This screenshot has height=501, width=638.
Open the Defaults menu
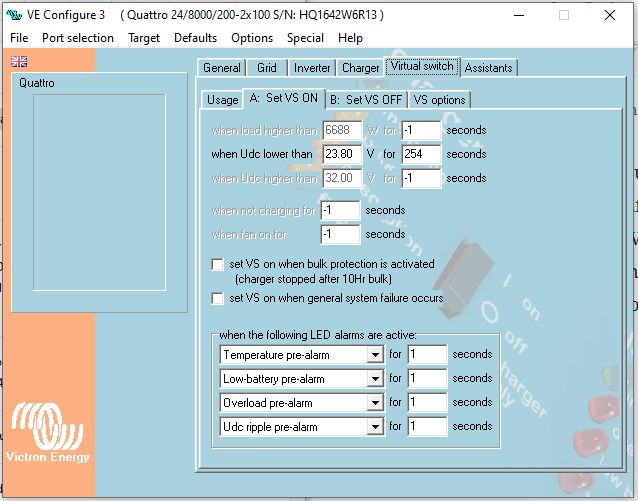[x=195, y=38]
